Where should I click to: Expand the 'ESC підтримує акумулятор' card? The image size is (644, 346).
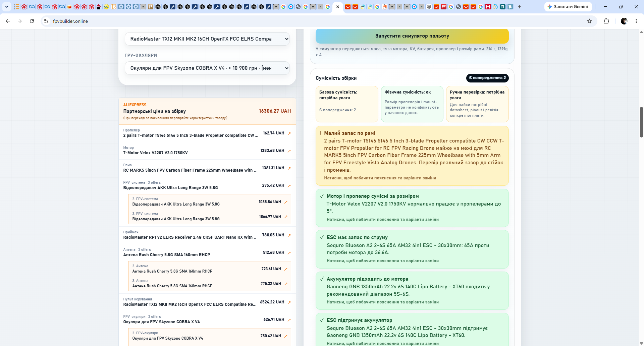[412, 330]
